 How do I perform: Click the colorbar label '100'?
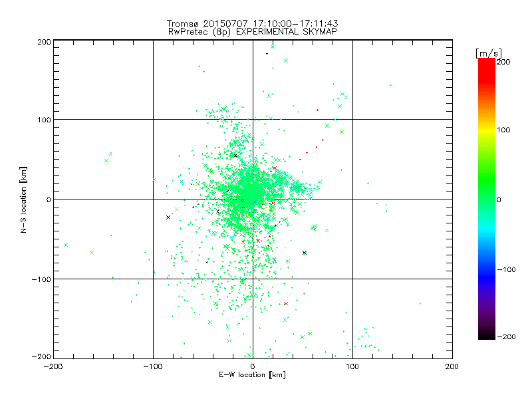click(x=503, y=130)
